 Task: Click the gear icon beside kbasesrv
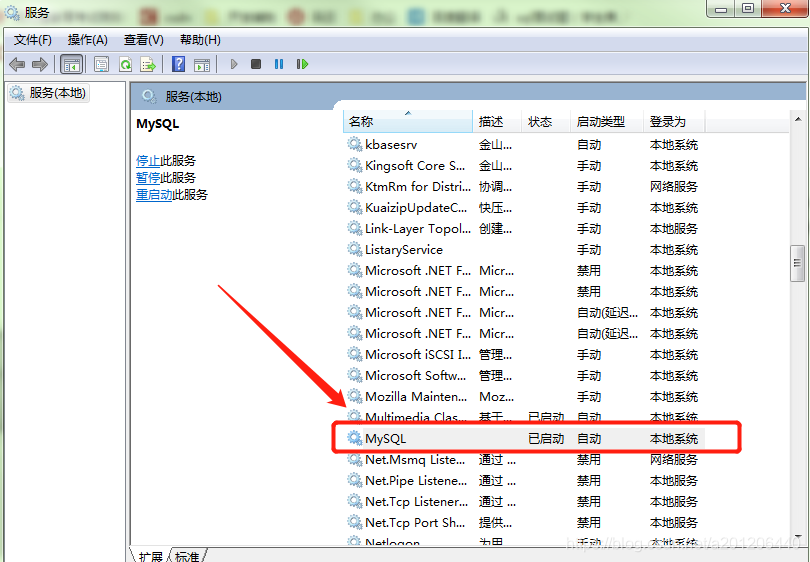click(354, 144)
